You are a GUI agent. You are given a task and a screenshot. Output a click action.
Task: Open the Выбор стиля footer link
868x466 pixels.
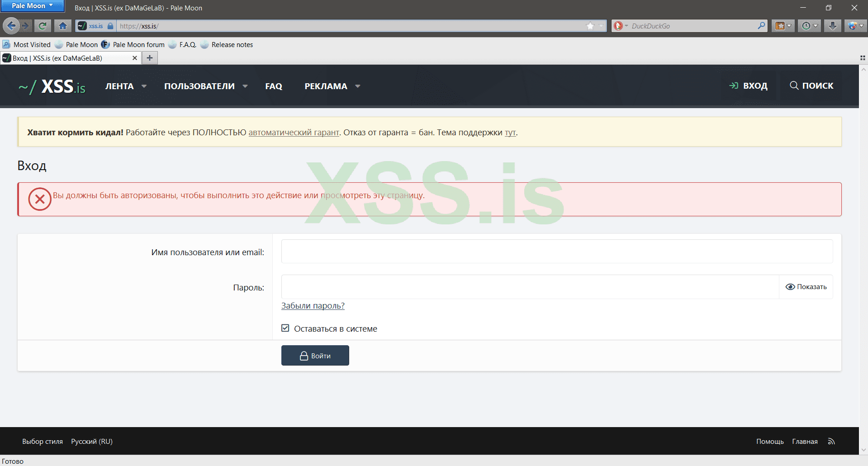(43, 441)
